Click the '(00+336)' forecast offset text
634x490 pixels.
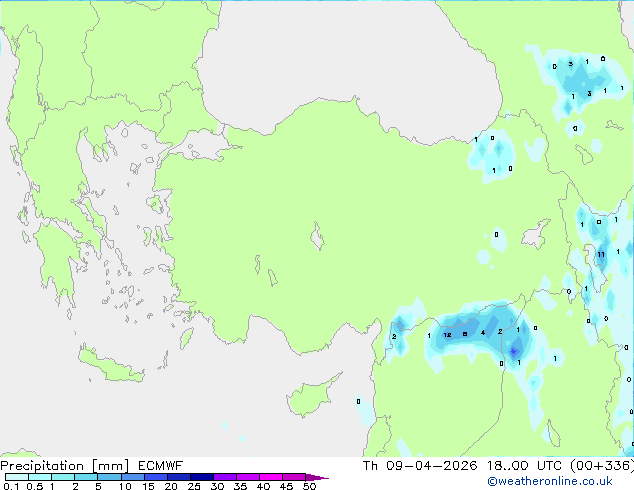pos(602,466)
